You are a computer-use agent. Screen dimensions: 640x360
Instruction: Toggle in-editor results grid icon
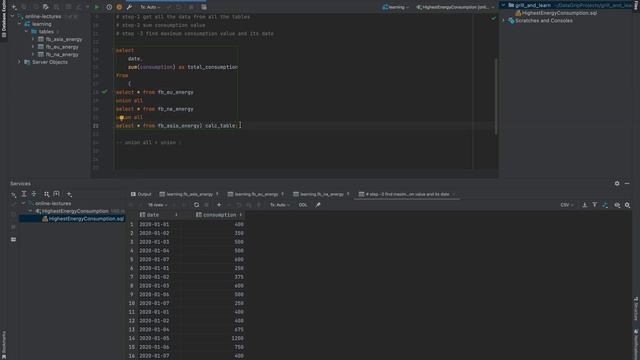pyautogui.click(x=204, y=7)
